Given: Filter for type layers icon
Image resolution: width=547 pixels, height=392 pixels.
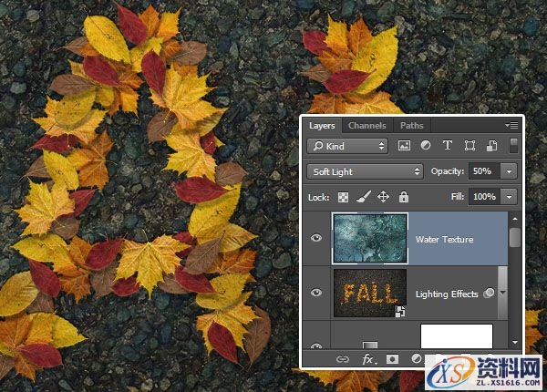Looking at the screenshot, I should click(x=448, y=146).
